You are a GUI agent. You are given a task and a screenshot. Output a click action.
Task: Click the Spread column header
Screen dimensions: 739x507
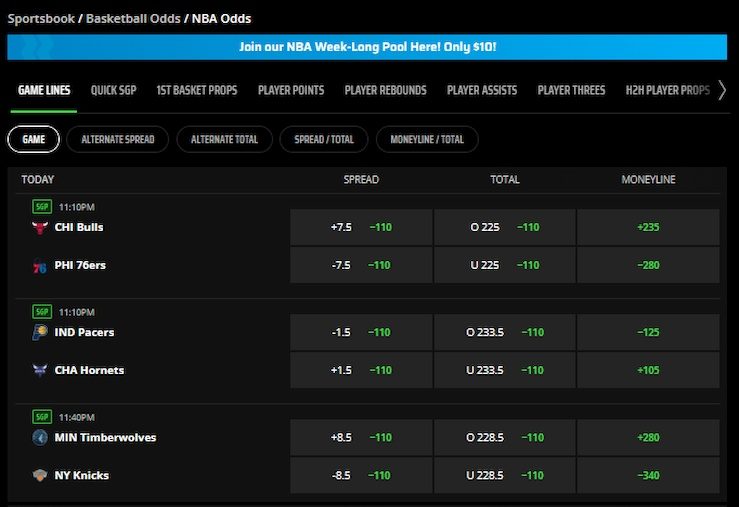click(x=361, y=180)
